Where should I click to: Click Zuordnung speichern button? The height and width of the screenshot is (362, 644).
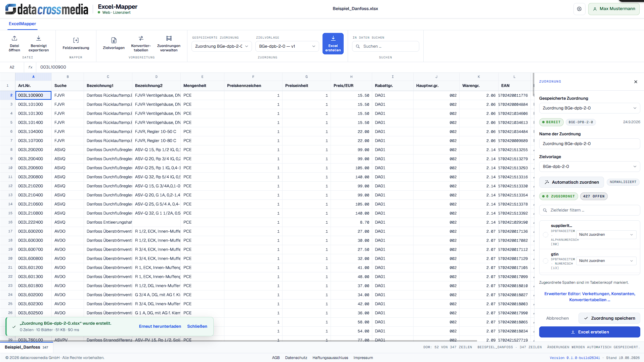click(x=609, y=318)
